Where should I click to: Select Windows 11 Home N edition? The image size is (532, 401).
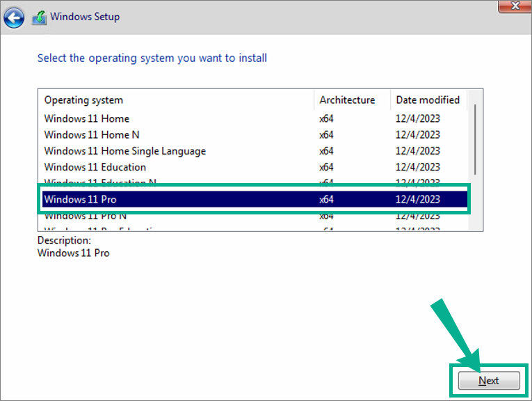tap(255, 135)
